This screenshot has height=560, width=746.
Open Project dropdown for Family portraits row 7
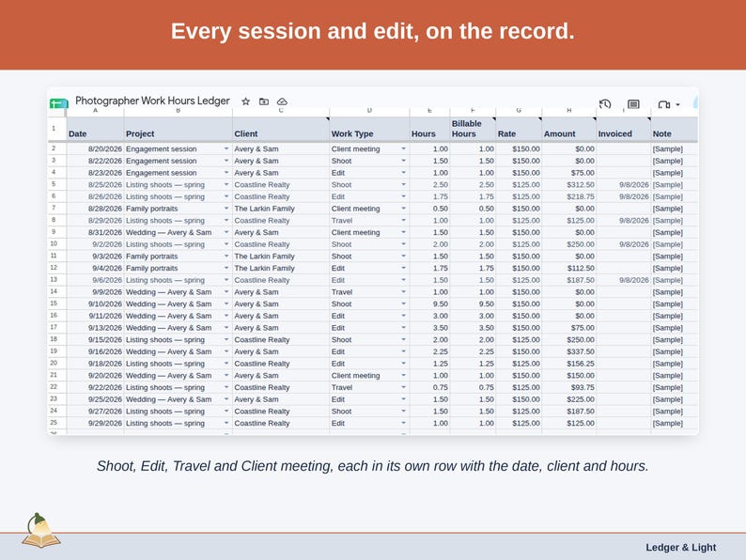226,209
